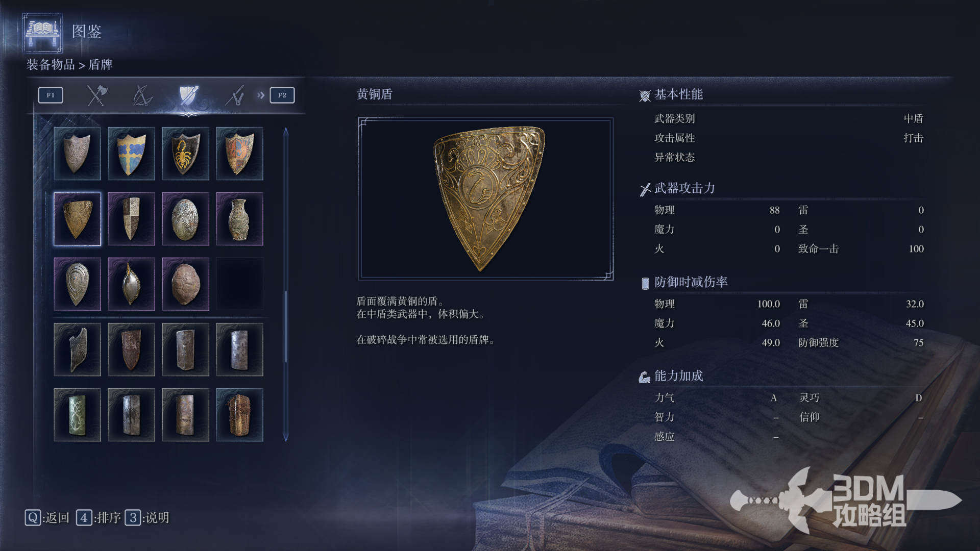
Task: Select the half white checkered kite shield
Action: (131, 219)
